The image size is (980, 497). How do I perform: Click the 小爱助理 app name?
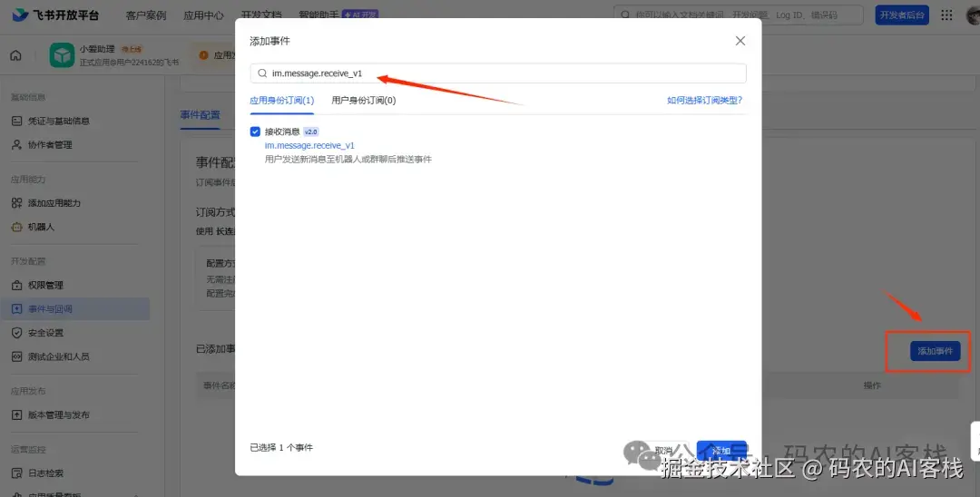(97, 49)
